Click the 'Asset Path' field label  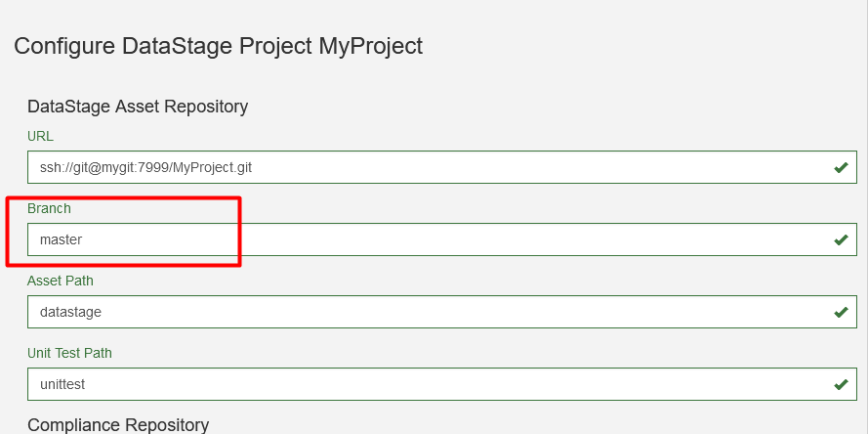60,281
